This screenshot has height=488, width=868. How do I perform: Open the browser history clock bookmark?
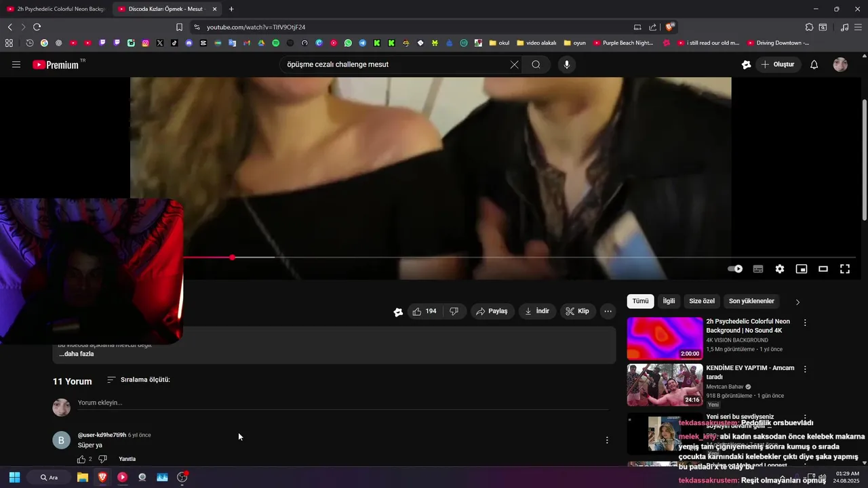pos(30,43)
